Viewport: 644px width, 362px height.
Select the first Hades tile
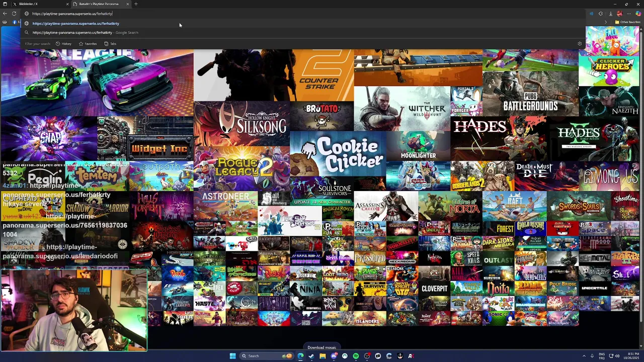click(499, 139)
